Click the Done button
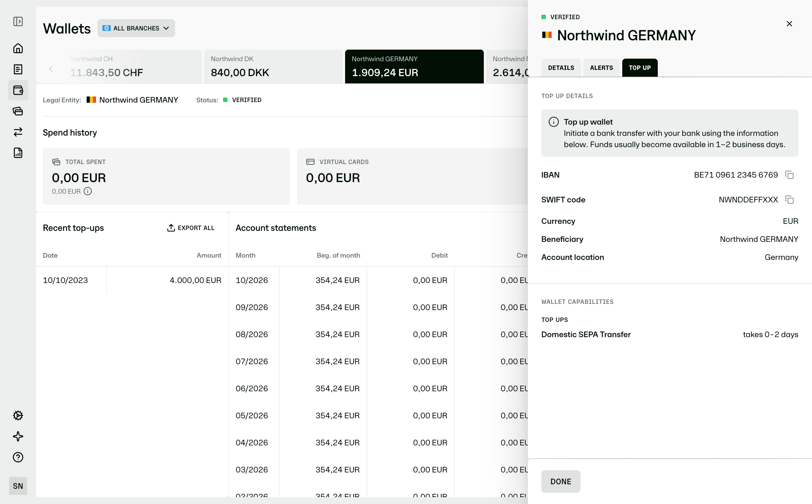 coord(561,481)
